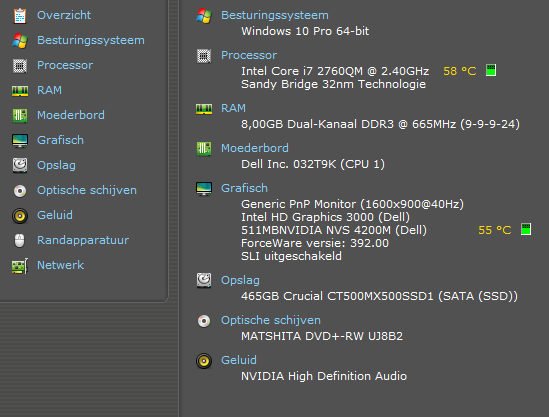
Task: Click the Geluid speaker icon in sidebar
Action: click(x=20, y=216)
